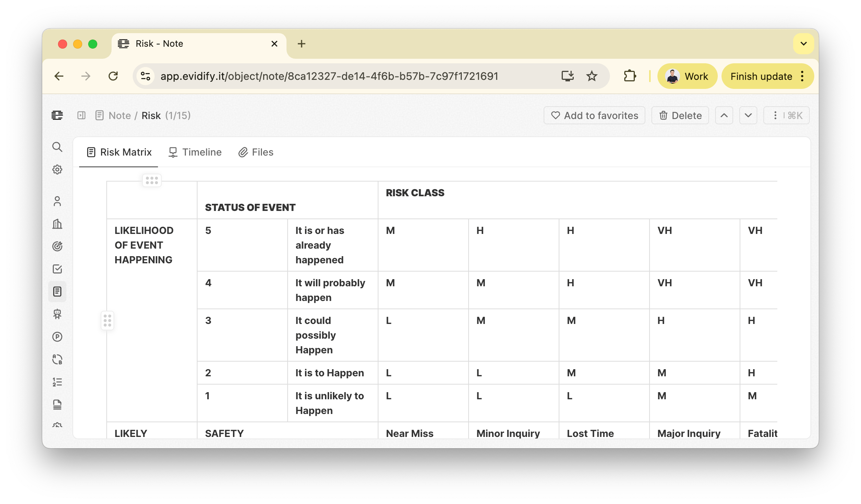
Task: Open the building organizations sidebar icon
Action: click(57, 224)
